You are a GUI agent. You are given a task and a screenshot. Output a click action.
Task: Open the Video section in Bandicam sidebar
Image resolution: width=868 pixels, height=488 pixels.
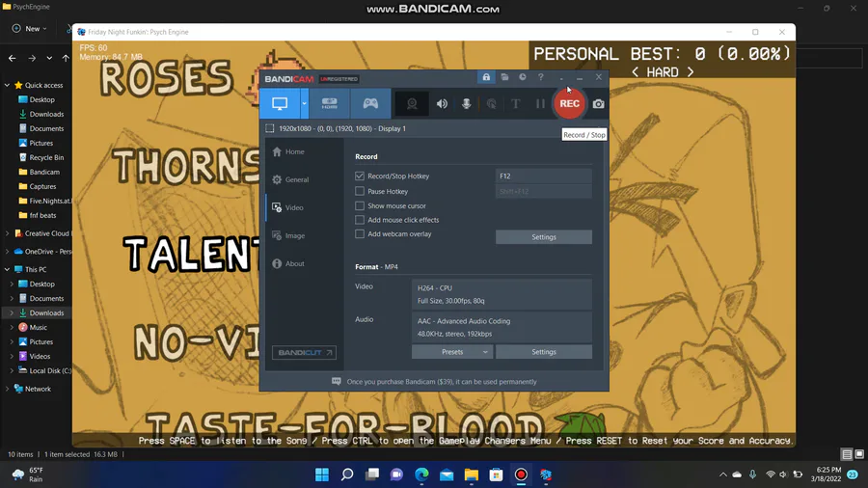coord(305,207)
